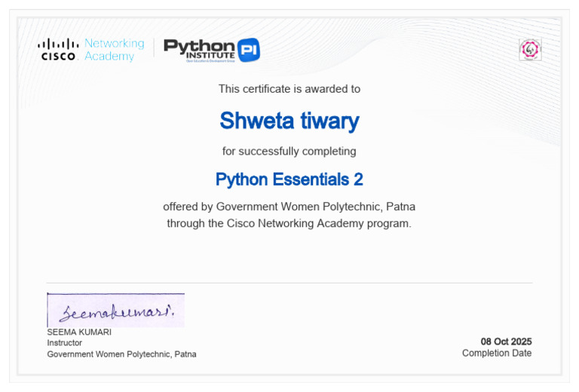This screenshot has width=579, height=392.
Task: Click 'through the Cisco Networking Academy program.'
Action: pos(289,223)
